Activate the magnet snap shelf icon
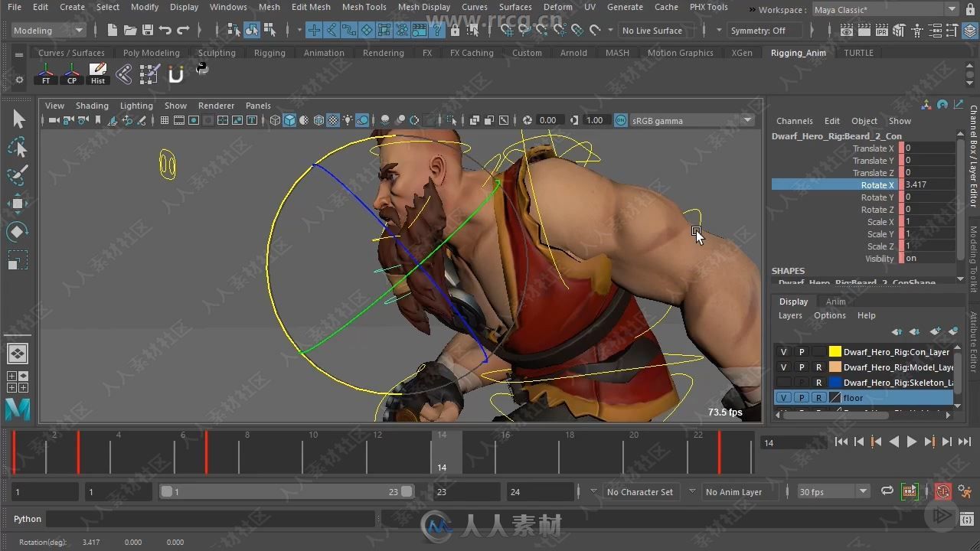980x551 pixels. pyautogui.click(x=175, y=74)
